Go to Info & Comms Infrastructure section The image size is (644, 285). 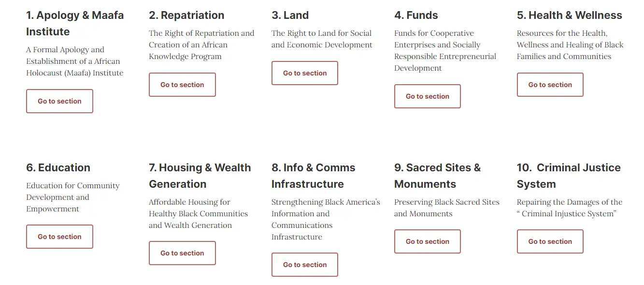pos(305,265)
